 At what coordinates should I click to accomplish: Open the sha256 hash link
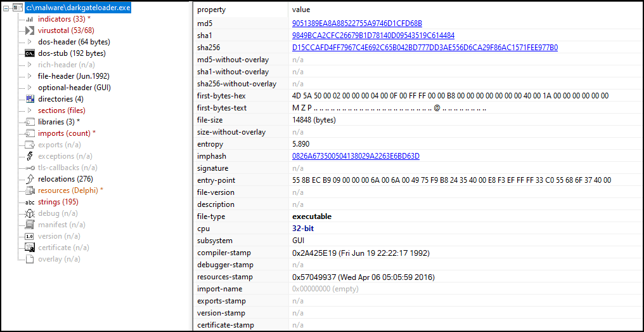[x=425, y=48]
